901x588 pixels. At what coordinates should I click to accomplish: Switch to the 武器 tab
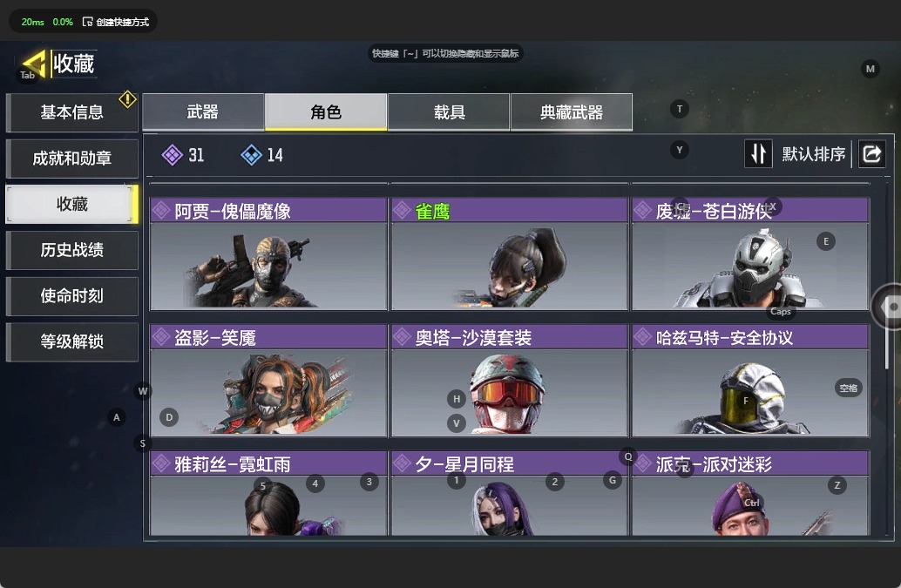click(203, 112)
